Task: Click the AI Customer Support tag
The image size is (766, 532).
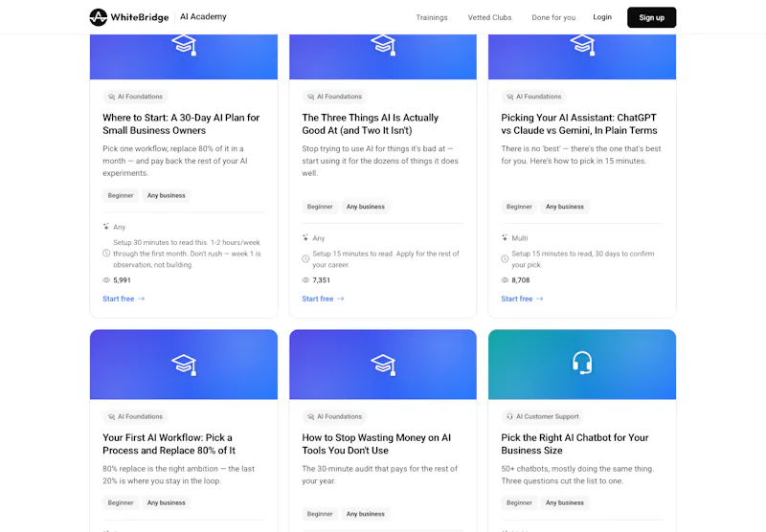Action: [543, 417]
